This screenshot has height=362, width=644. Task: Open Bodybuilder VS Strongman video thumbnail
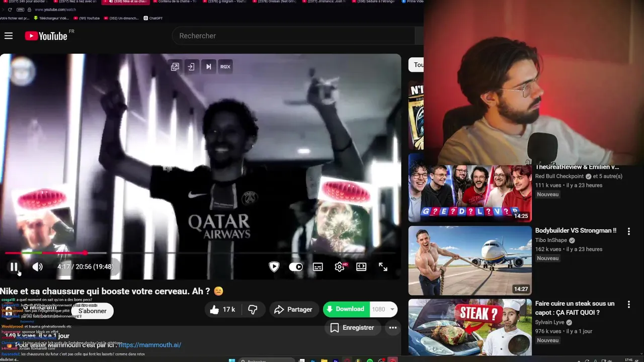[470, 260]
